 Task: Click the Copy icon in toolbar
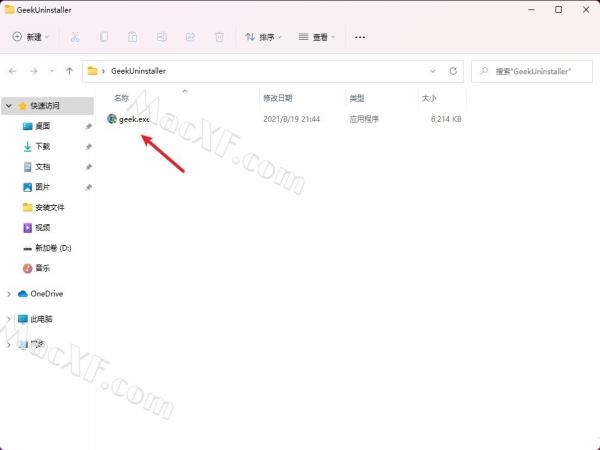point(104,37)
